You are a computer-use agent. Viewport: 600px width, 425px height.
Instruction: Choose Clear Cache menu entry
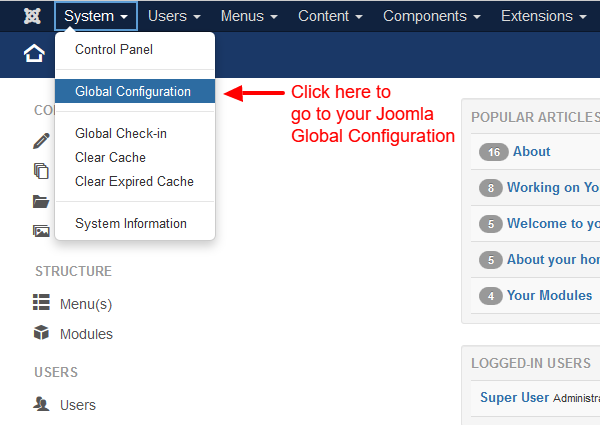(135, 157)
